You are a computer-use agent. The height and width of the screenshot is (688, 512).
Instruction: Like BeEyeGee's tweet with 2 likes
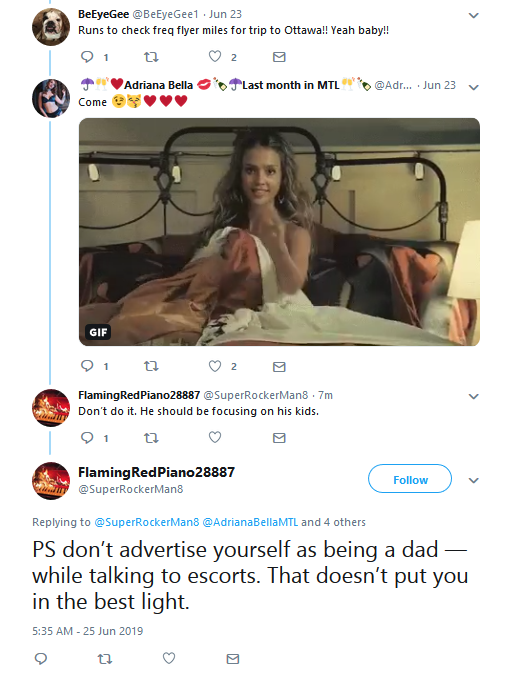pyautogui.click(x=215, y=57)
